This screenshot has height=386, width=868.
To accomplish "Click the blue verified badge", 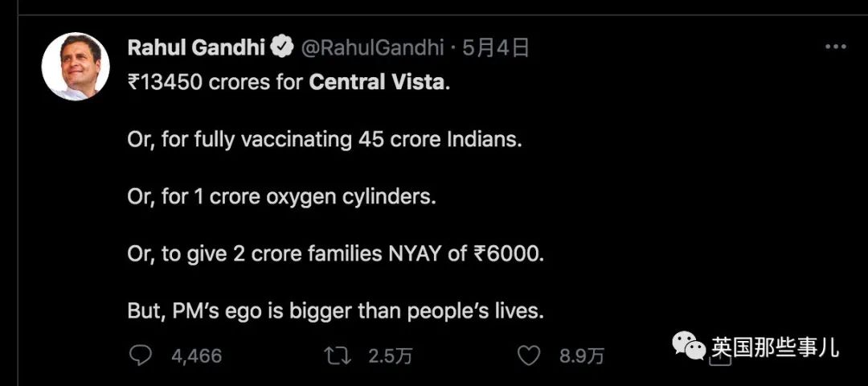I will click(x=281, y=48).
